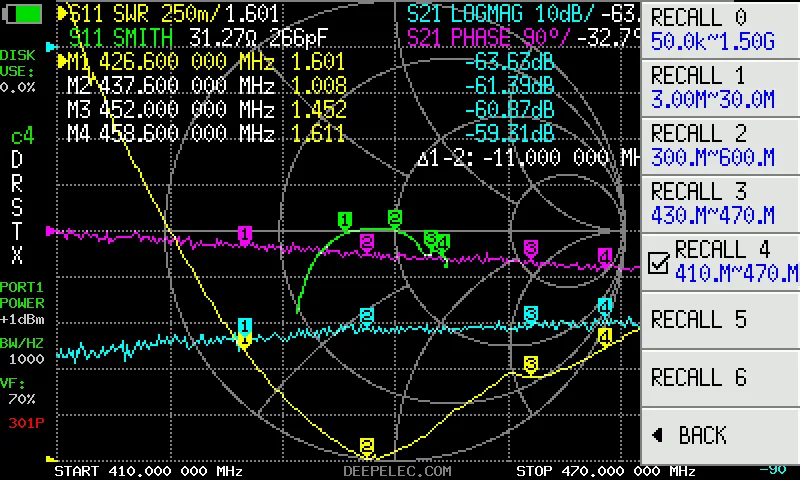Select RECALL 0 preset 50.0k~1.50G

click(x=720, y=30)
